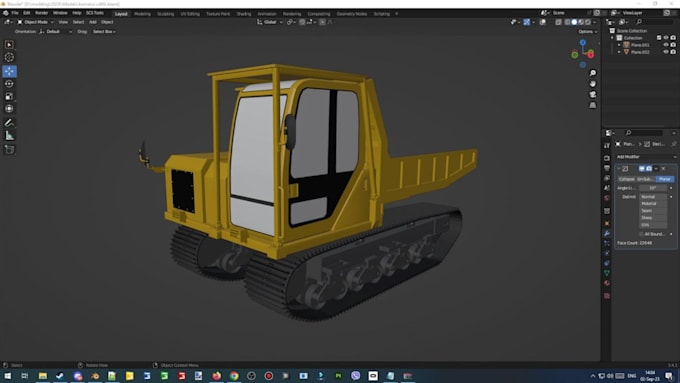
Task: Open the Drag Select Box dropdown
Action: point(104,32)
